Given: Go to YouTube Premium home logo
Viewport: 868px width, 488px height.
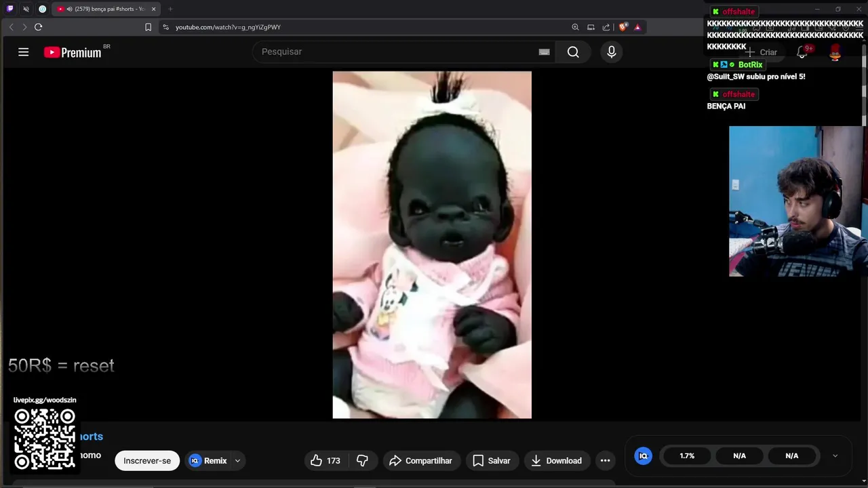Looking at the screenshot, I should pyautogui.click(x=73, y=52).
